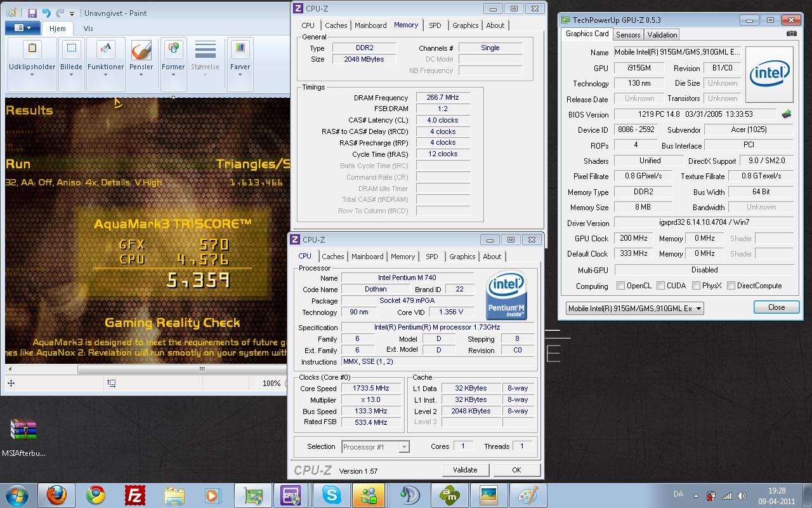The image size is (812, 508).
Task: Open the blue Paint application menu button
Action: coord(23,28)
